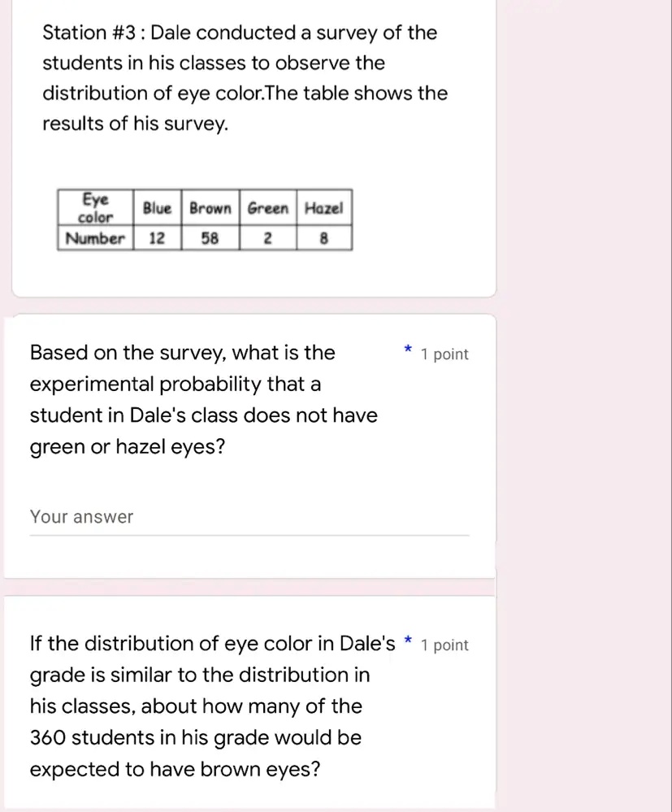Click the table cell showing 12
Image resolution: width=672 pixels, height=812 pixels.
[x=157, y=239]
